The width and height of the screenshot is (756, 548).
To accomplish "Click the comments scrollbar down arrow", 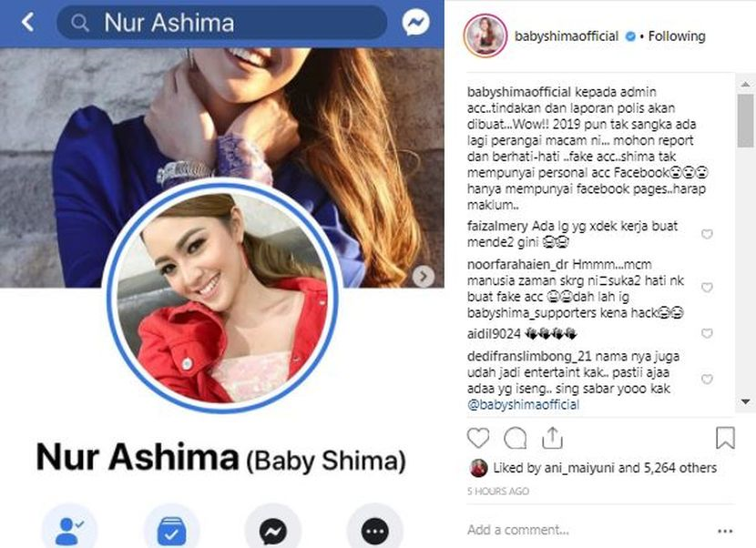I will pos(745,401).
